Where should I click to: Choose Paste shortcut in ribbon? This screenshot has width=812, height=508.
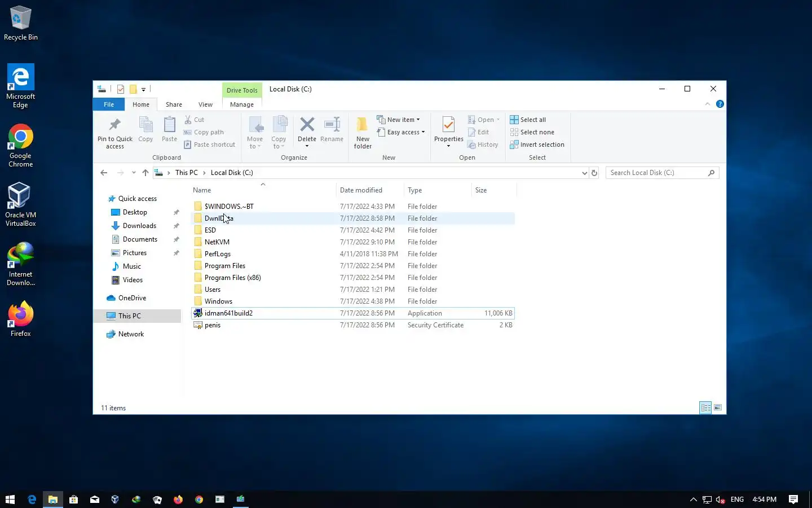[209, 144]
